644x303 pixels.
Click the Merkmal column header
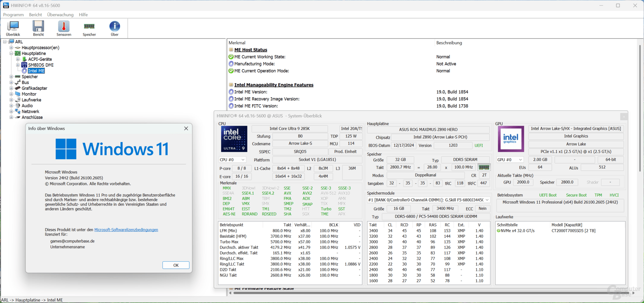[237, 43]
